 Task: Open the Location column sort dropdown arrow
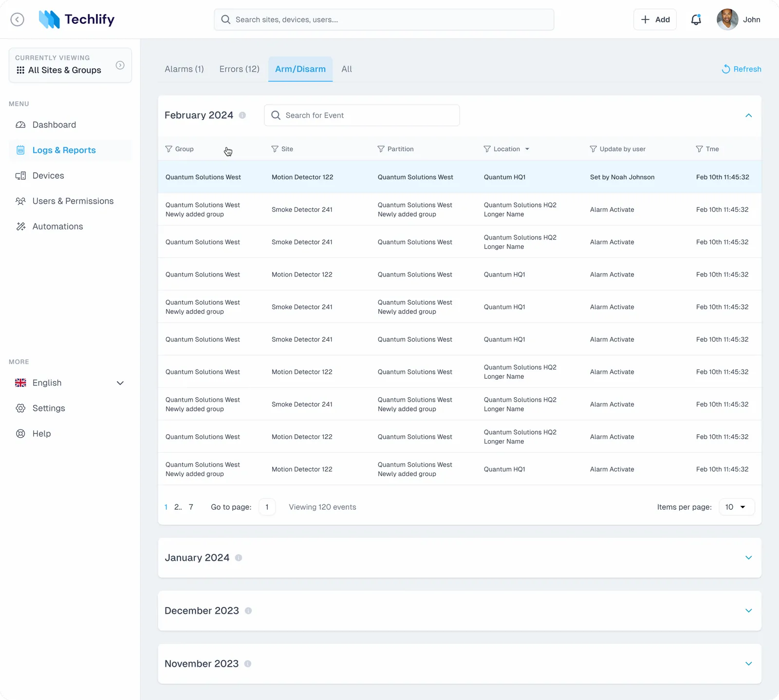(527, 149)
